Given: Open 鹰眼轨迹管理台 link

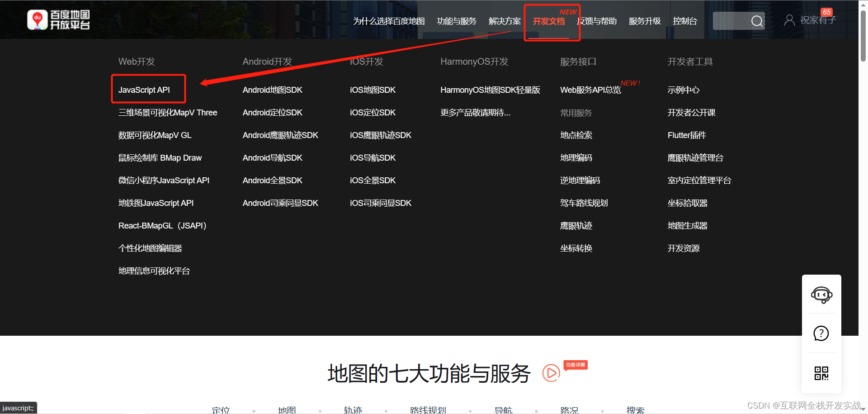Looking at the screenshot, I should (x=695, y=158).
